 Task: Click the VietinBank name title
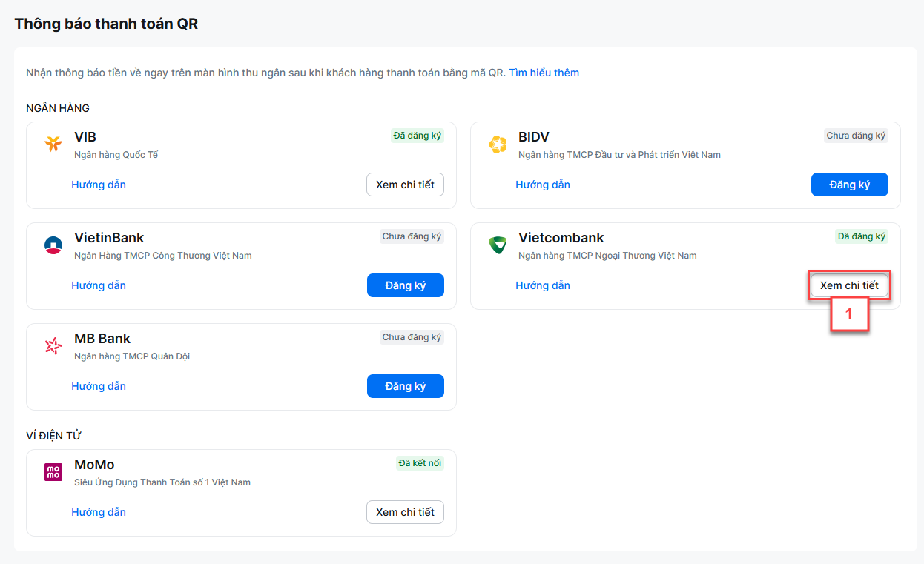[109, 238]
